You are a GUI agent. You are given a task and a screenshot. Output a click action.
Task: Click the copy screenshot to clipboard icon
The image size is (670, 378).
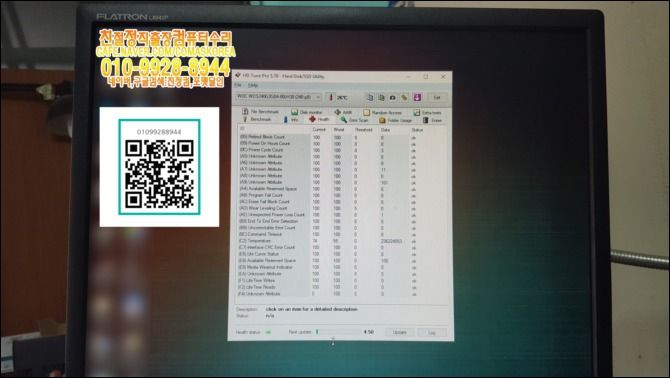click(x=381, y=97)
